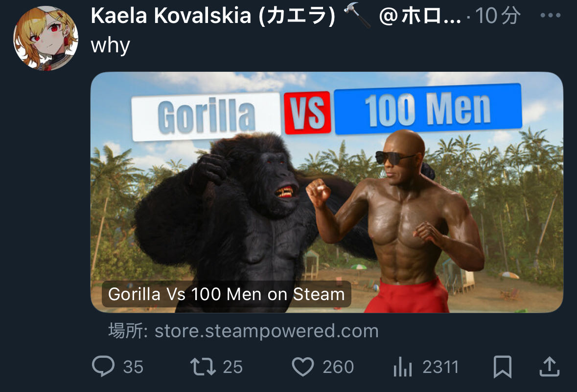Click the 260 likes count

tap(338, 367)
